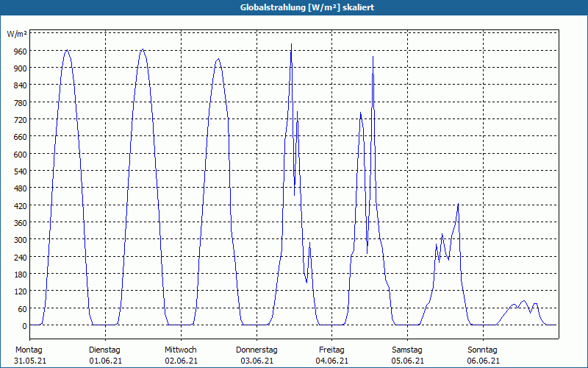Click the Freitag day label
Viewport: 588px width, 368px height.
[331, 350]
